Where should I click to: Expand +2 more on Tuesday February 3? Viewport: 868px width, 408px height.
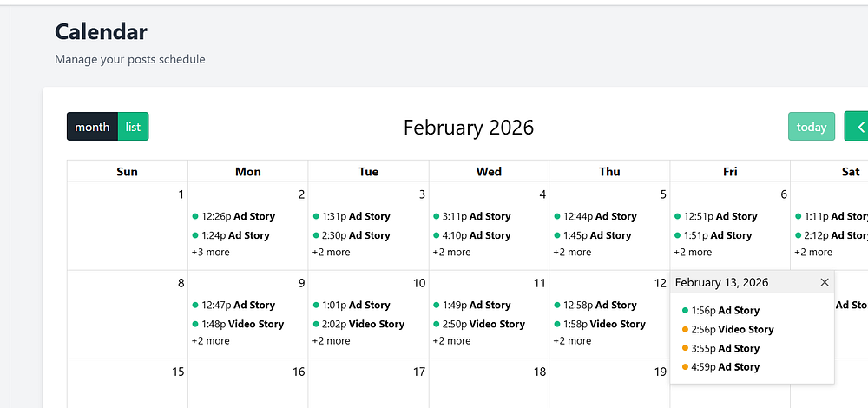[332, 253]
